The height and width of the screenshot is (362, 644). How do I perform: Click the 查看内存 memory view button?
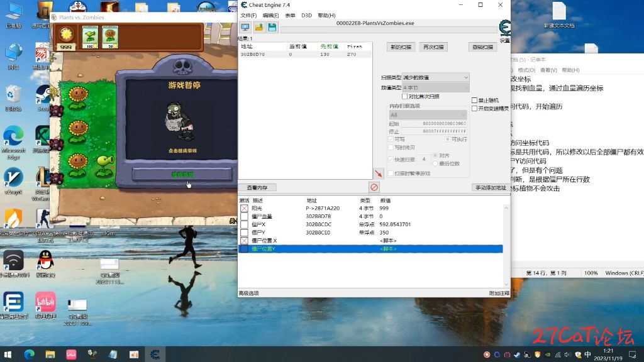(257, 187)
